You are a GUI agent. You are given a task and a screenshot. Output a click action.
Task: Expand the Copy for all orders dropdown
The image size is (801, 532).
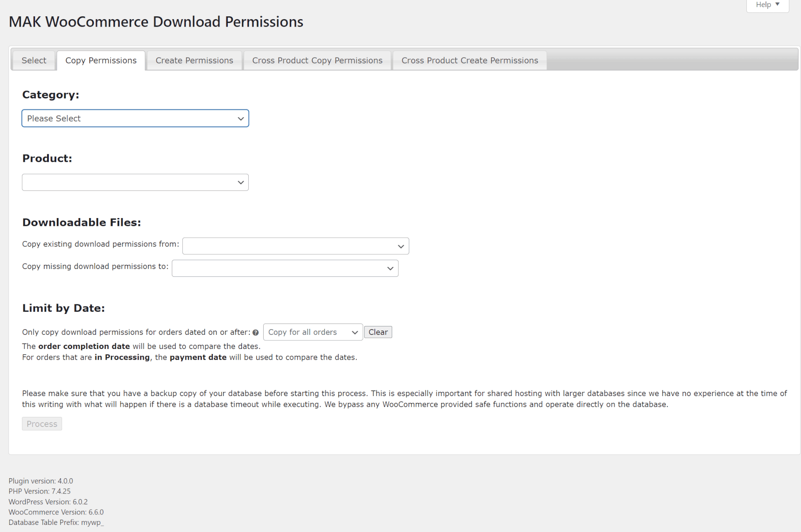coord(312,332)
